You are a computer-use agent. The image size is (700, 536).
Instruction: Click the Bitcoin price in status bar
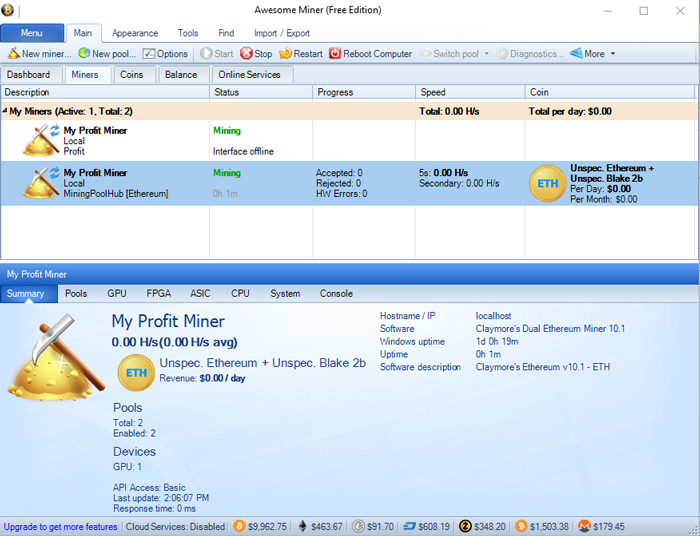(x=260, y=526)
